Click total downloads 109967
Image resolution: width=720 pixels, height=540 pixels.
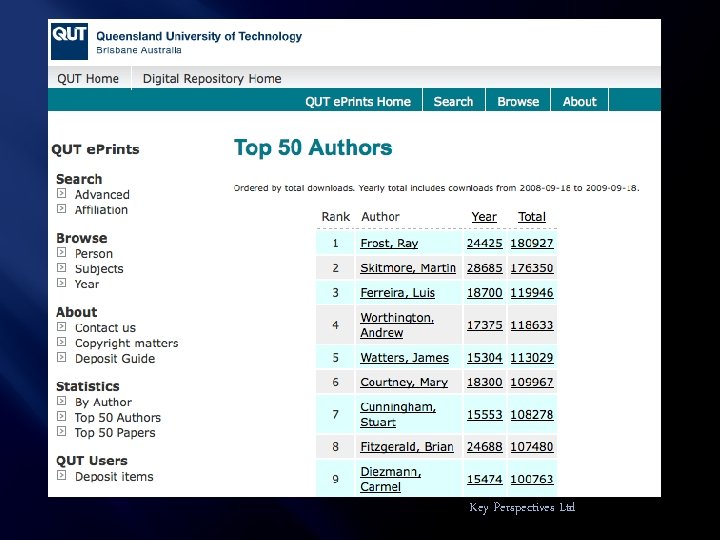point(532,382)
